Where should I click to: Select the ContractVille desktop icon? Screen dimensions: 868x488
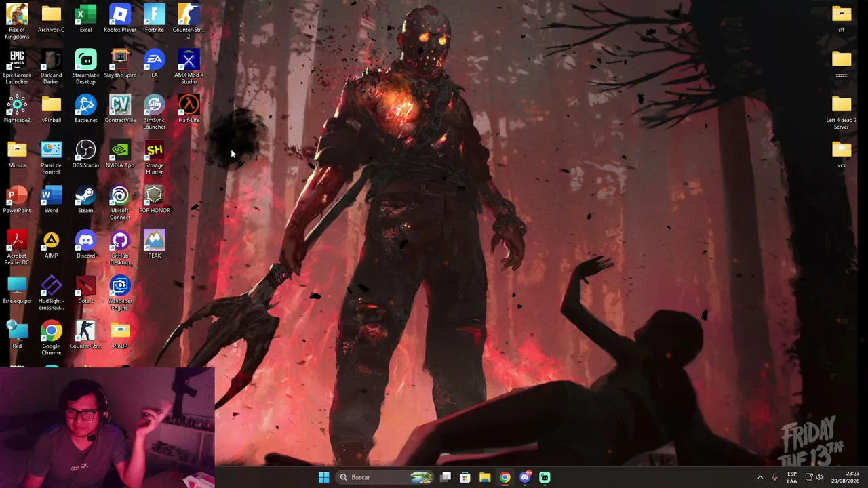120,109
